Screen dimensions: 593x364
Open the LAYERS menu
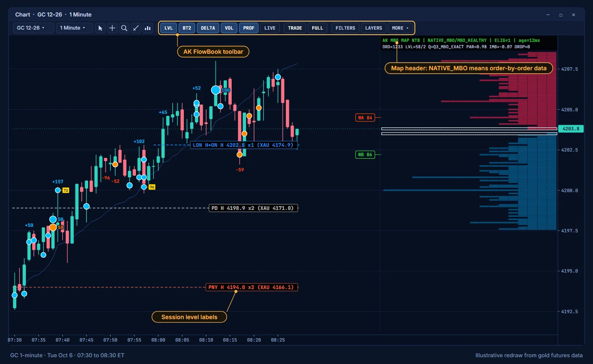click(374, 28)
